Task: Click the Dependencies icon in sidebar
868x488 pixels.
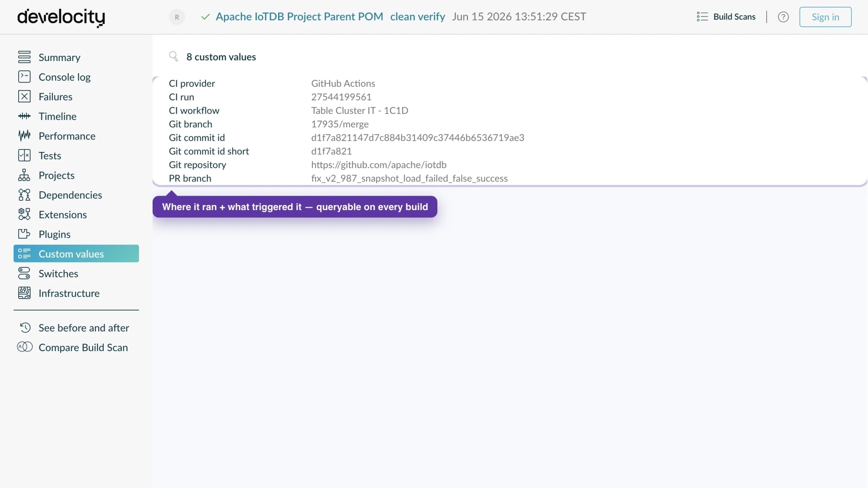Action: [x=24, y=195]
